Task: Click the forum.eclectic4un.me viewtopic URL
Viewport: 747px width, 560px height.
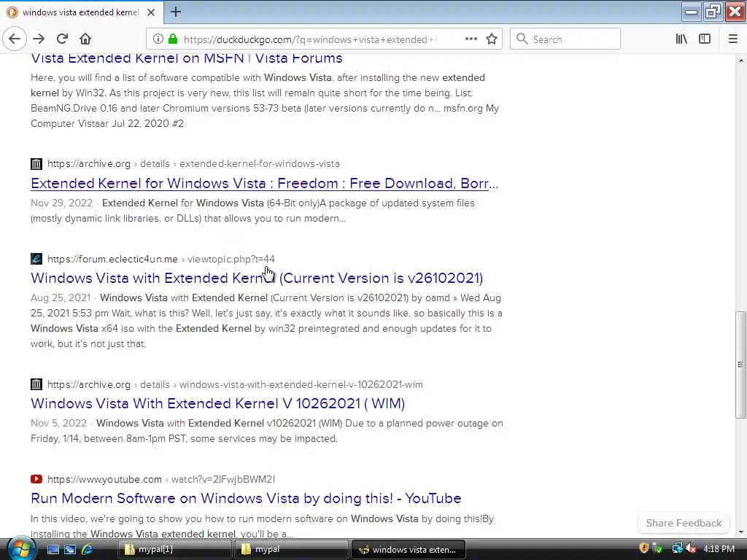Action: tap(161, 259)
